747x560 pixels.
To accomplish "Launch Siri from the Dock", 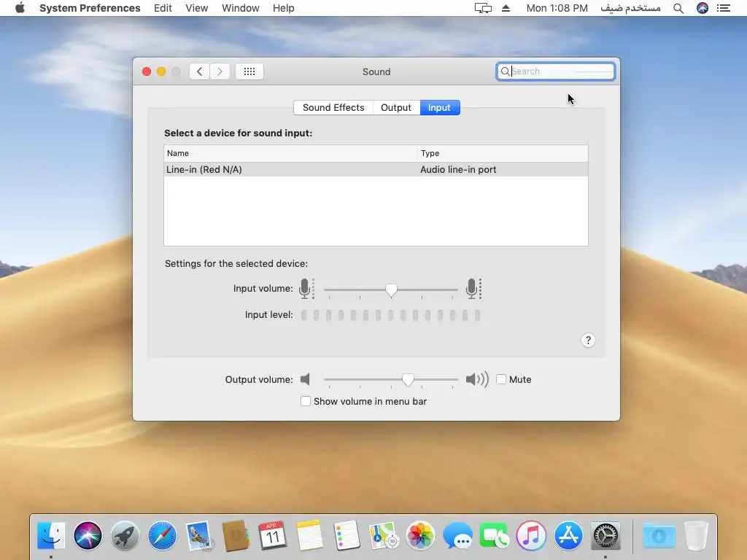I will 88,535.
